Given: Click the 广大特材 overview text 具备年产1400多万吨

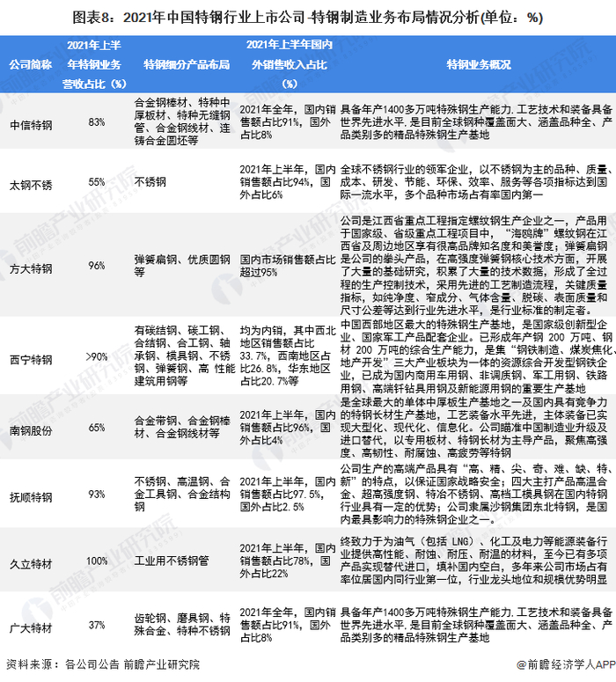Looking at the screenshot, I should pos(476,625).
